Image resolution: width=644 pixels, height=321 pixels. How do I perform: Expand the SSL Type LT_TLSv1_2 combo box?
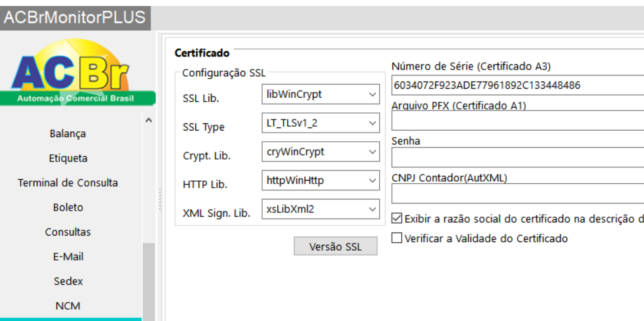(321, 123)
